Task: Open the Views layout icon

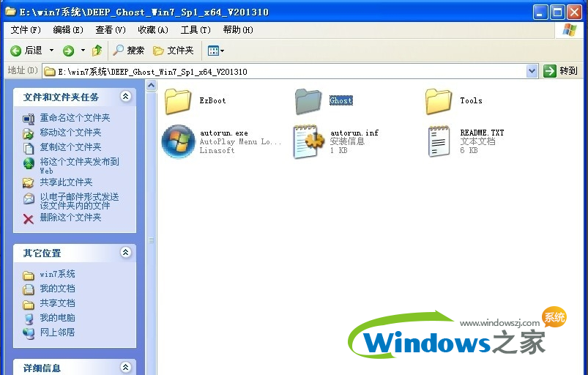Action: click(213, 51)
